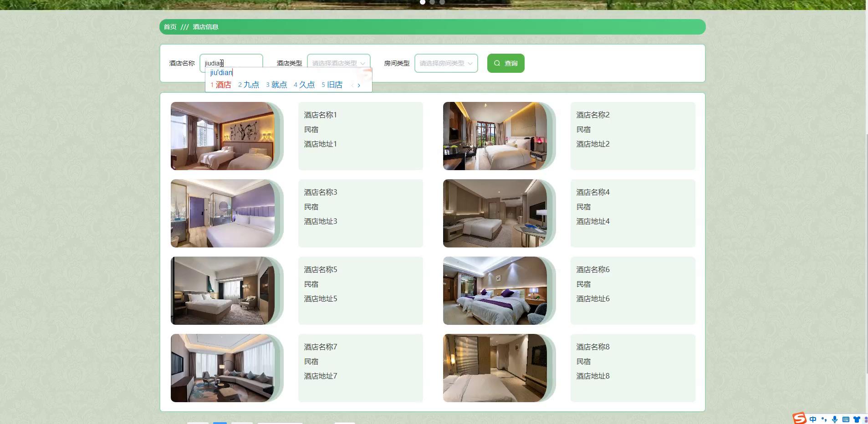Open voice input microphone icon
868x424 pixels.
[x=835, y=419]
